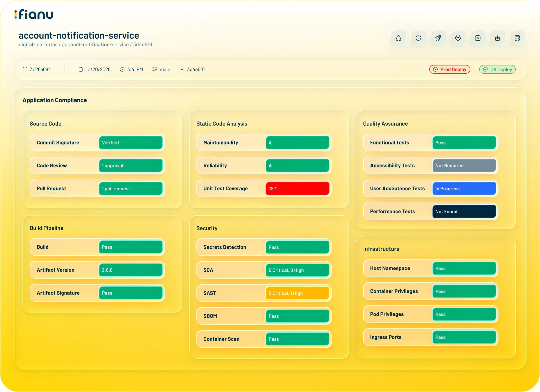The width and height of the screenshot is (540, 392).
Task: Click the orange SAST 0 Critical, 1 High badge
Action: pos(297,293)
